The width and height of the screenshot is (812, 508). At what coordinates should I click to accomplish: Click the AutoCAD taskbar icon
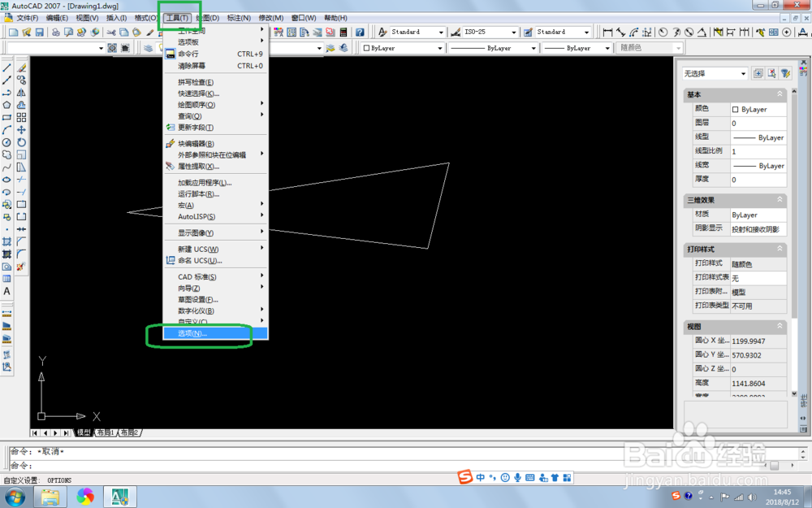coord(120,497)
